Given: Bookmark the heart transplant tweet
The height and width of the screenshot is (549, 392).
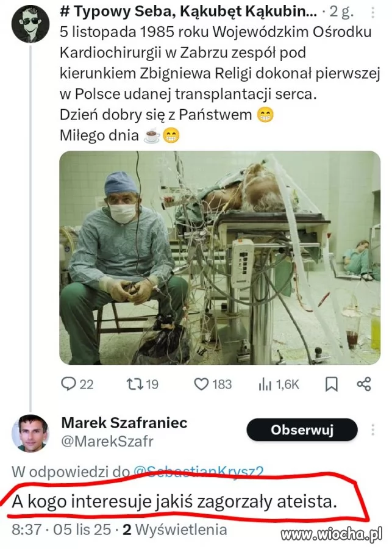Looking at the screenshot, I should coord(332,384).
